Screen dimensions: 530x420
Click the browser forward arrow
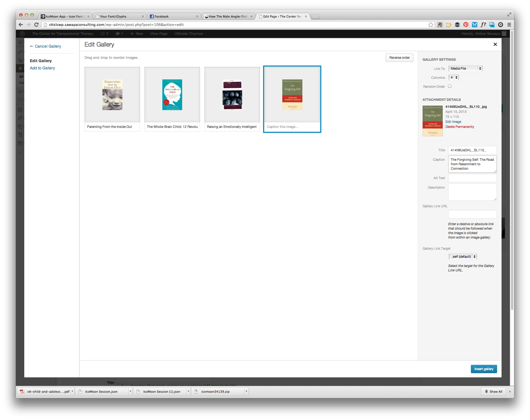coord(28,25)
